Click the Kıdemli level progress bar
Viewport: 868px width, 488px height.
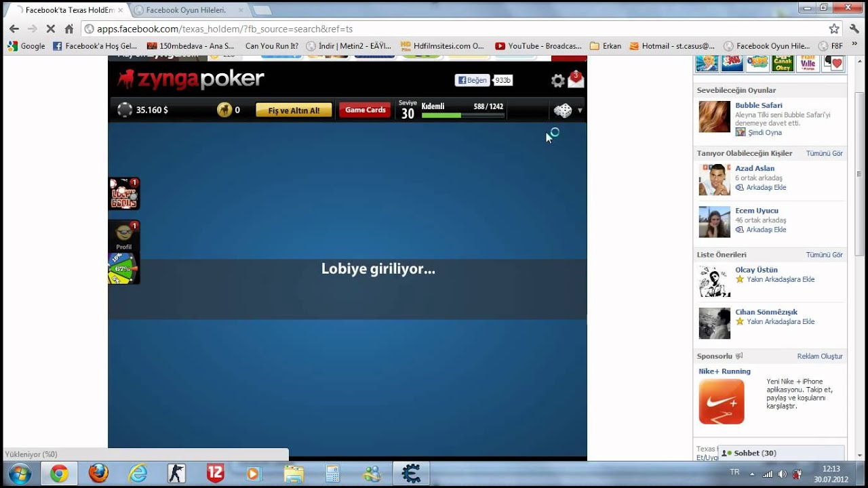[x=462, y=115]
